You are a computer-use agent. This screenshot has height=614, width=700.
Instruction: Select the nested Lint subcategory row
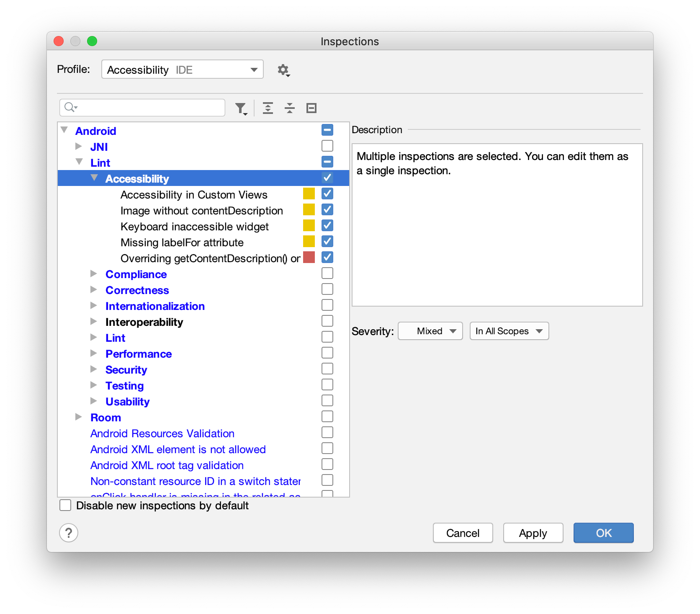click(x=203, y=338)
